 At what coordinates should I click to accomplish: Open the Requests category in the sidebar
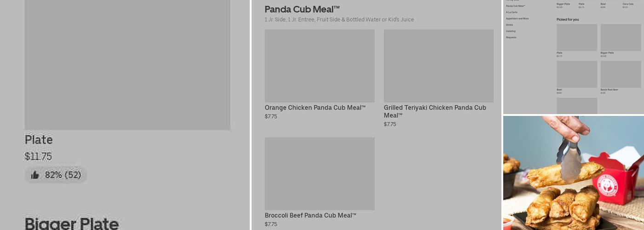[x=511, y=38]
